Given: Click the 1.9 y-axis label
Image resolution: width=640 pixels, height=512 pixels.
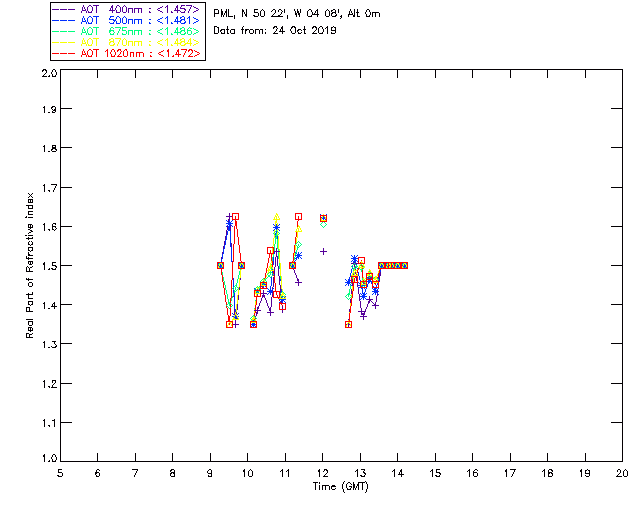Looking at the screenshot, I should coord(49,109).
